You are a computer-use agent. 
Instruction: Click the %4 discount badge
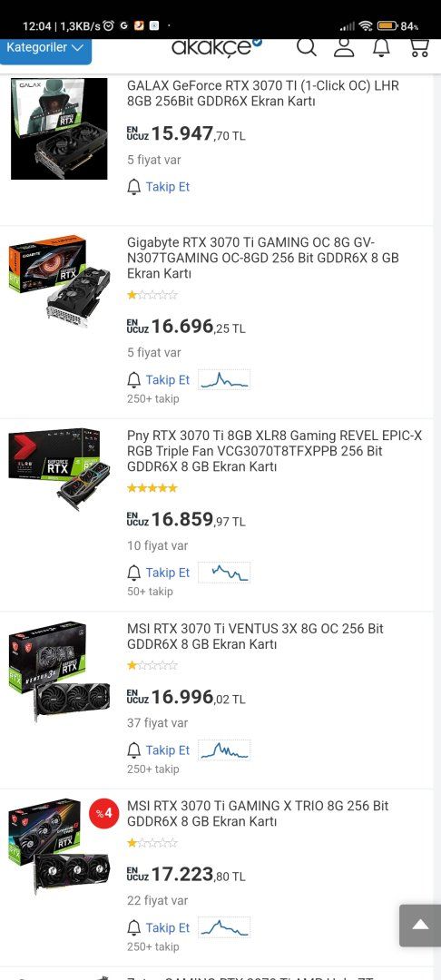point(104,813)
